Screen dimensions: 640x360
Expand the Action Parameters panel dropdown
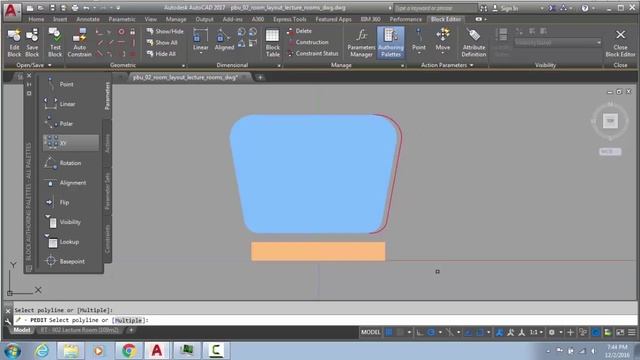(471, 65)
